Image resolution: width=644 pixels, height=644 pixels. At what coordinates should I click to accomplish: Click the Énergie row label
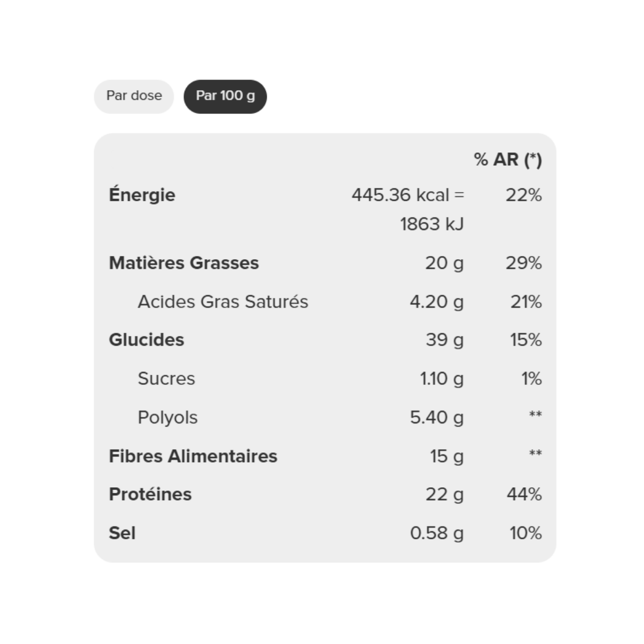142,195
